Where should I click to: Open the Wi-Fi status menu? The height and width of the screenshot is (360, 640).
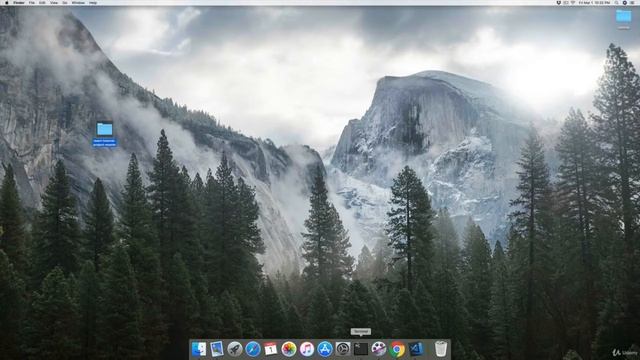coord(573,2)
